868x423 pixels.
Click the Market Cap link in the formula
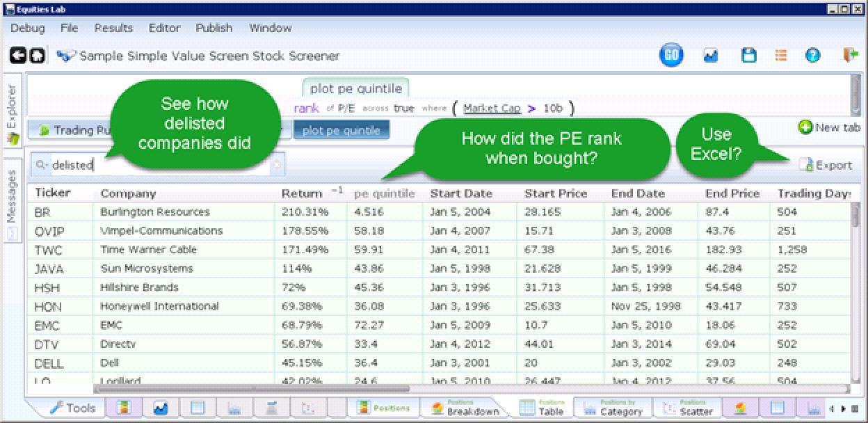pos(492,109)
